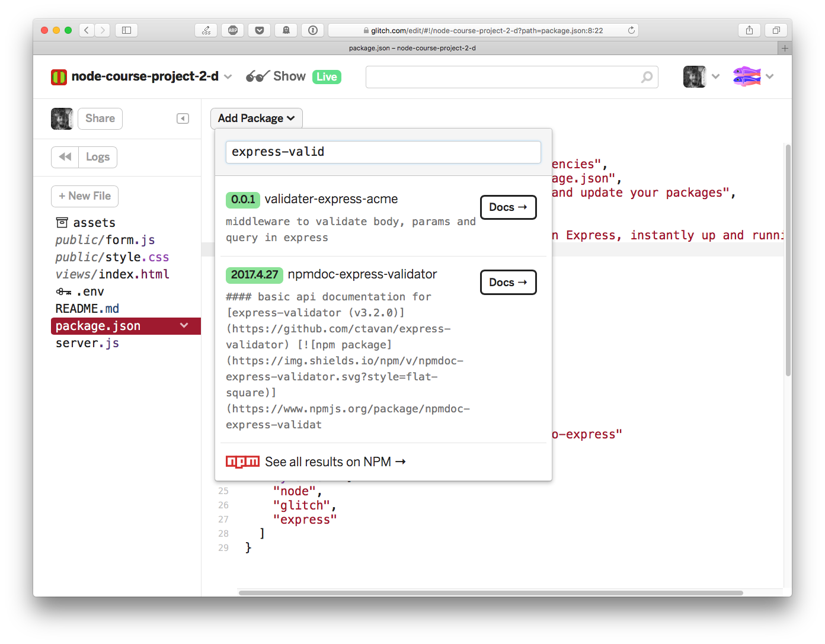Open public/form.js in the file list
This screenshot has width=825, height=644.
pos(105,240)
